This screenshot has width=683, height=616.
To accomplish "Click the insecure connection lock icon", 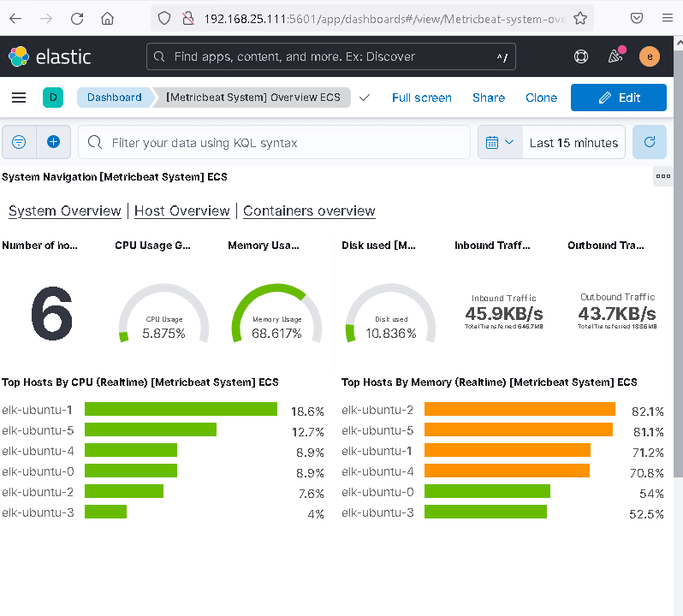I will click(188, 19).
